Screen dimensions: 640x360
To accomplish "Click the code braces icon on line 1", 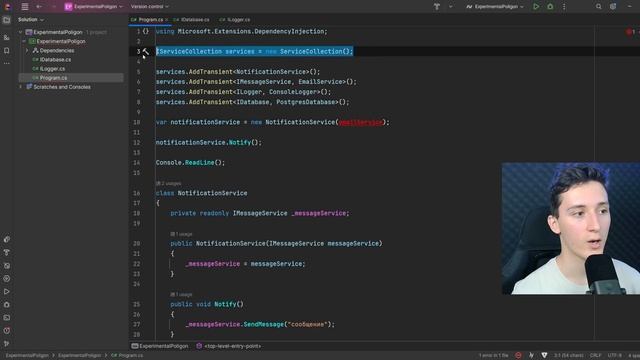I will tap(146, 31).
